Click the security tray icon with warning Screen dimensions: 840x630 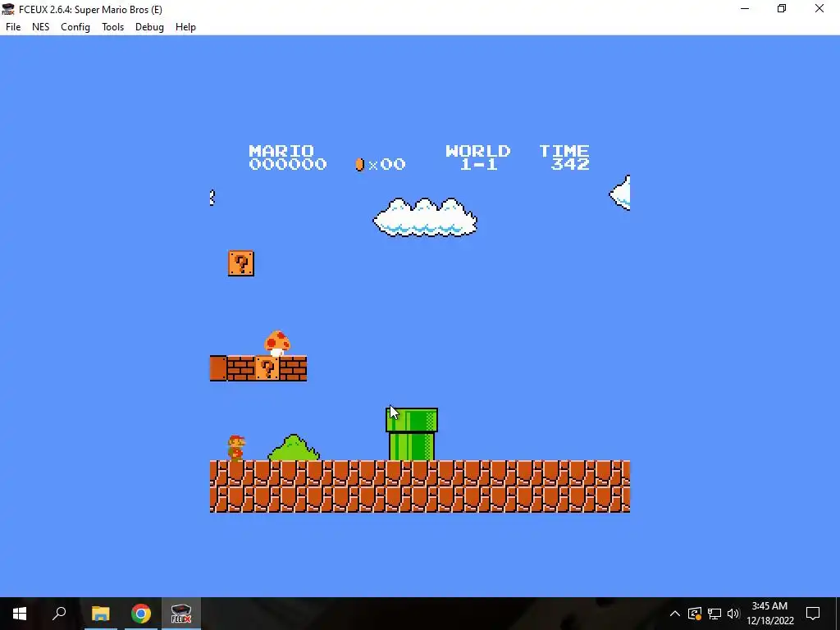coord(695,614)
